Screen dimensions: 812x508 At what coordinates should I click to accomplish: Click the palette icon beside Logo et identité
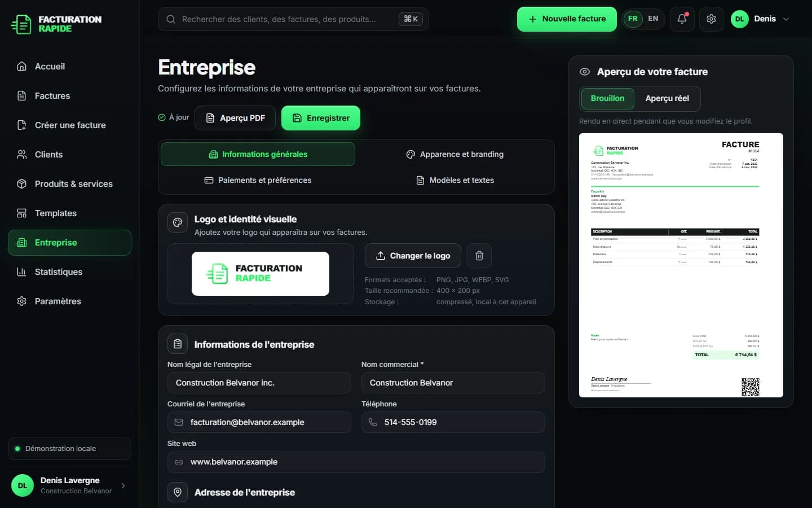(178, 222)
